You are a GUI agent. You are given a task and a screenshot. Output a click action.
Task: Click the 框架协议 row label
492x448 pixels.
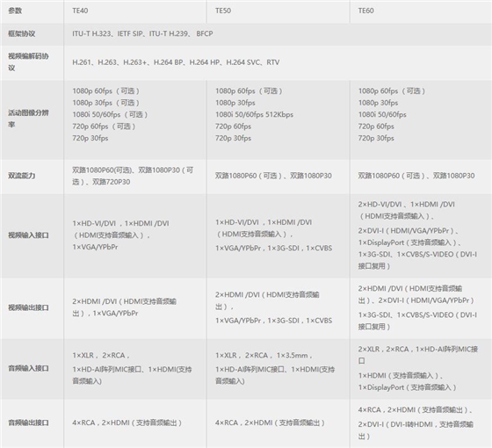point(22,33)
